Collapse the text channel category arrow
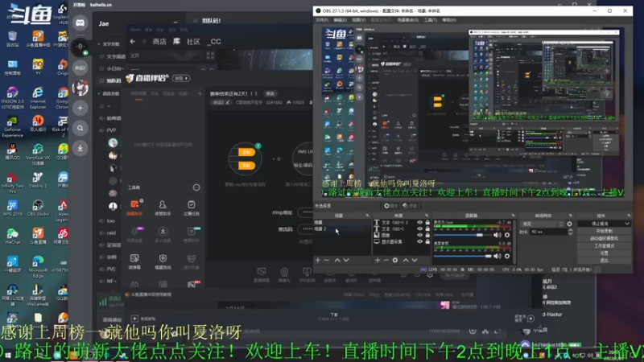Screen dimensions: 644x362 click(99, 44)
